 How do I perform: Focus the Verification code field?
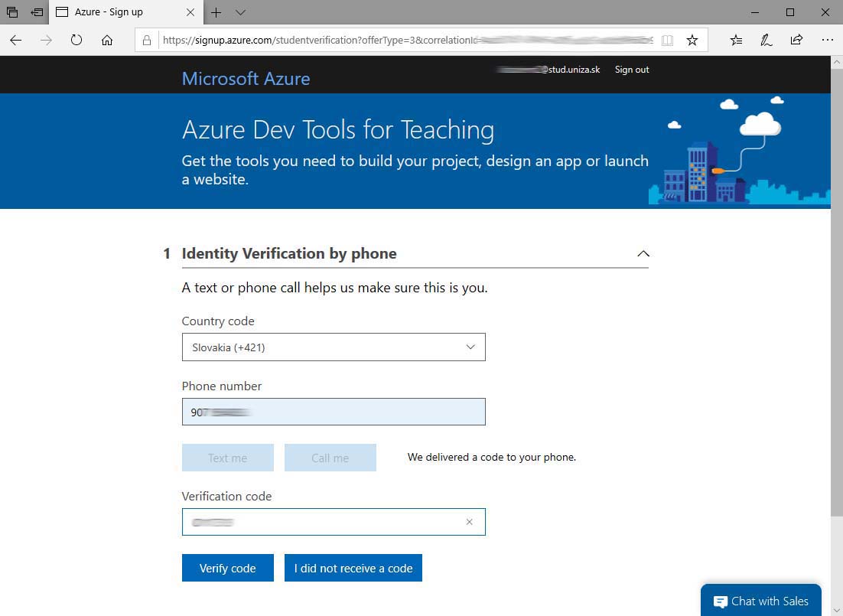click(x=334, y=522)
